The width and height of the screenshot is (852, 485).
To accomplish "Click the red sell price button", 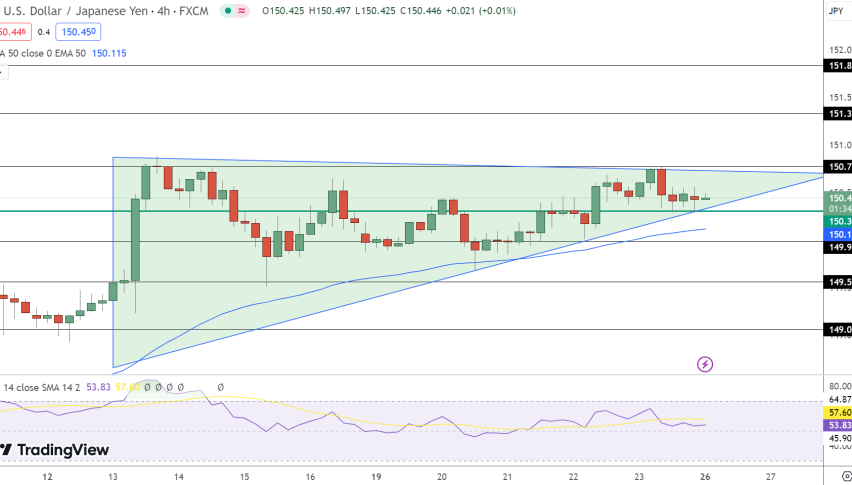I will tap(15, 32).
